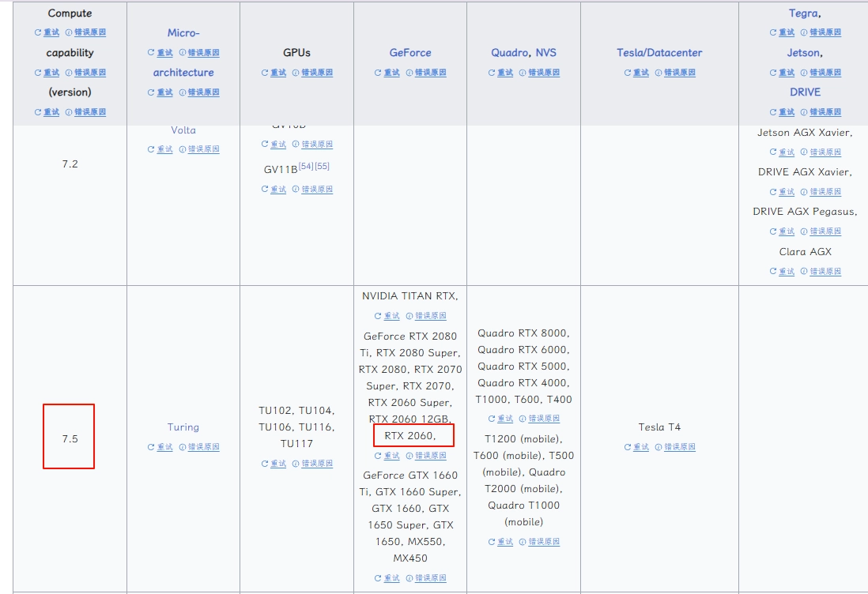Open the Quadro header link
The width and height of the screenshot is (868, 594).
[509, 53]
